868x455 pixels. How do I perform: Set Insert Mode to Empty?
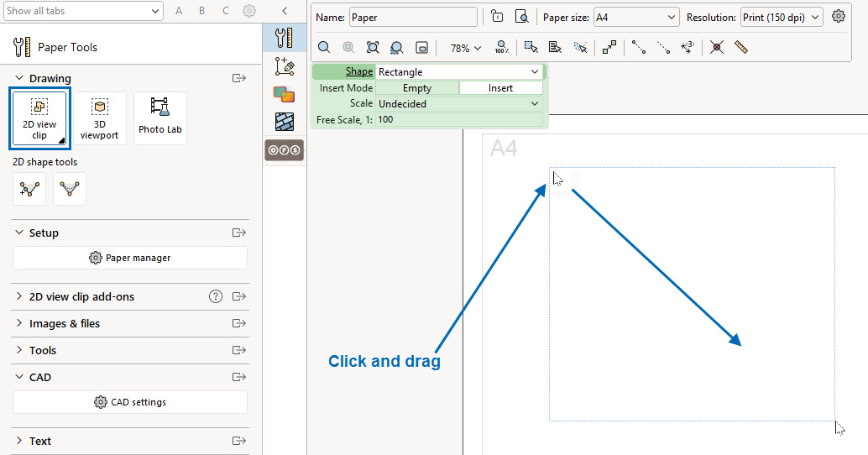tap(417, 88)
